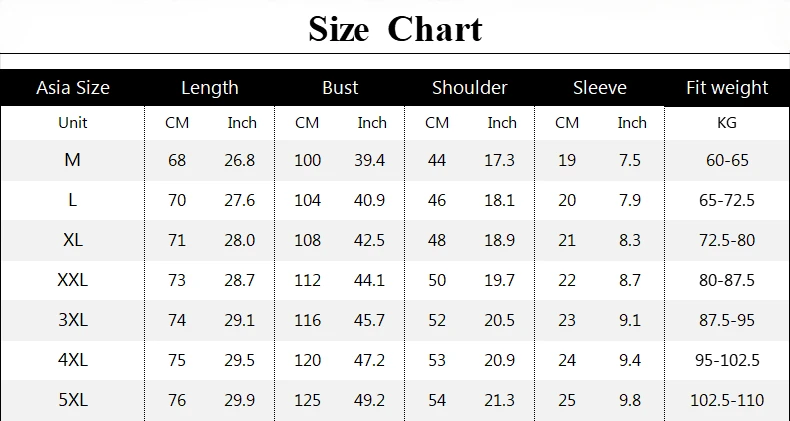Click bust value 125 for 5XL

pos(307,400)
